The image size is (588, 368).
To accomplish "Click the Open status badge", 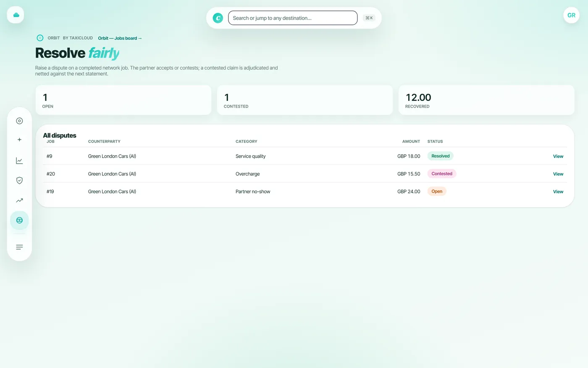I will [437, 191].
